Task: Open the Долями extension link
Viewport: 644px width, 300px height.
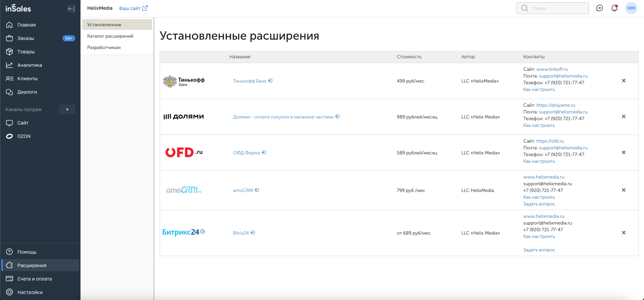Action: point(286,117)
